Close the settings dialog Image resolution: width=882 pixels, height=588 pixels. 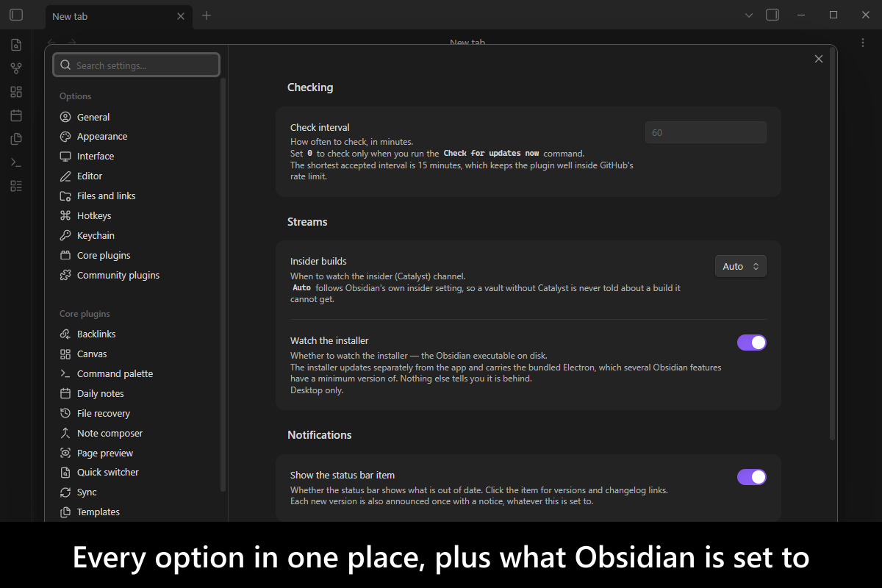pos(819,59)
